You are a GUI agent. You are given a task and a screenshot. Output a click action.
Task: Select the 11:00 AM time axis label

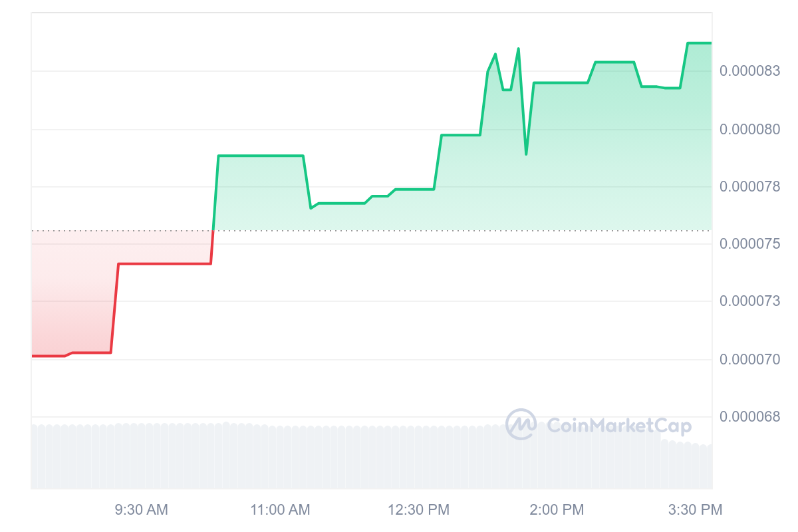[x=280, y=510]
